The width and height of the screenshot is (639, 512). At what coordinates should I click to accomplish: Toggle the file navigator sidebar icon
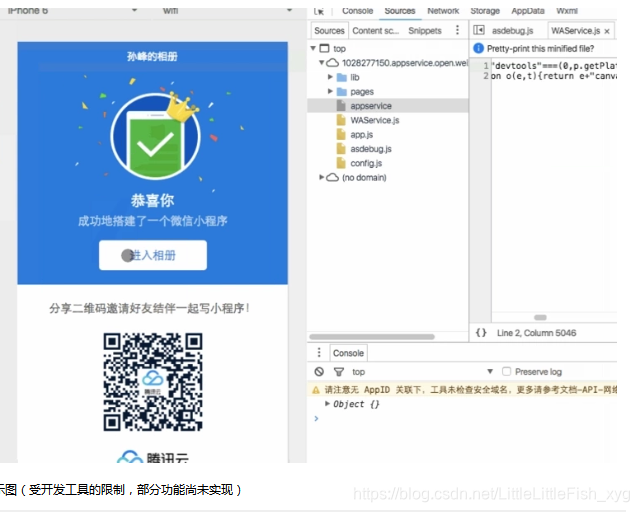pyautogui.click(x=479, y=30)
